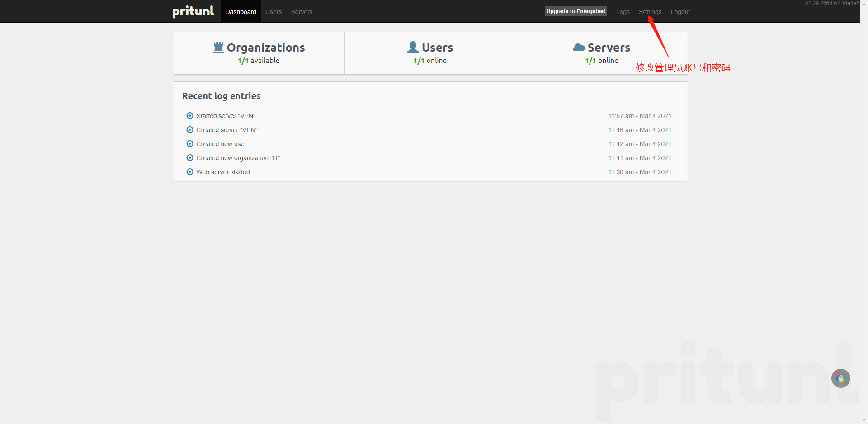Click icon beside Created new user
The width and height of the screenshot is (868, 424).
(190, 144)
